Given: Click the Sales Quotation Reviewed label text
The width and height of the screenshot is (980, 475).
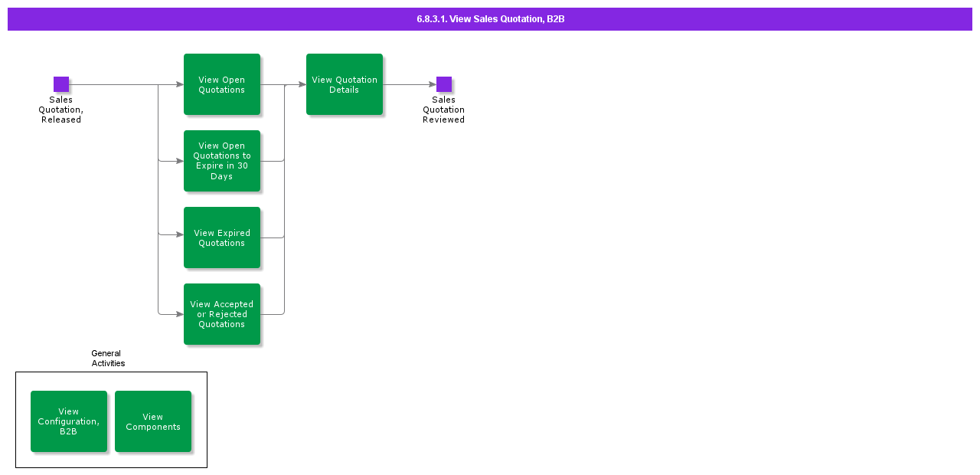Looking at the screenshot, I should (444, 110).
